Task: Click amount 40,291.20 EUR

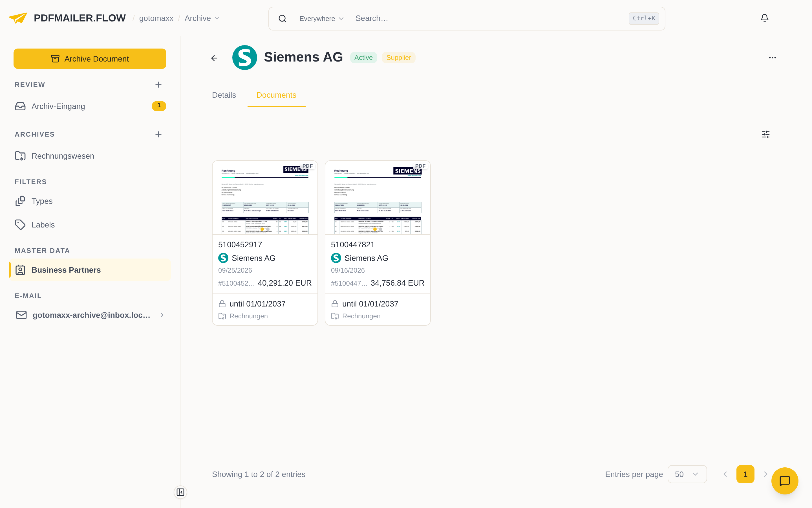Action: pyautogui.click(x=284, y=283)
